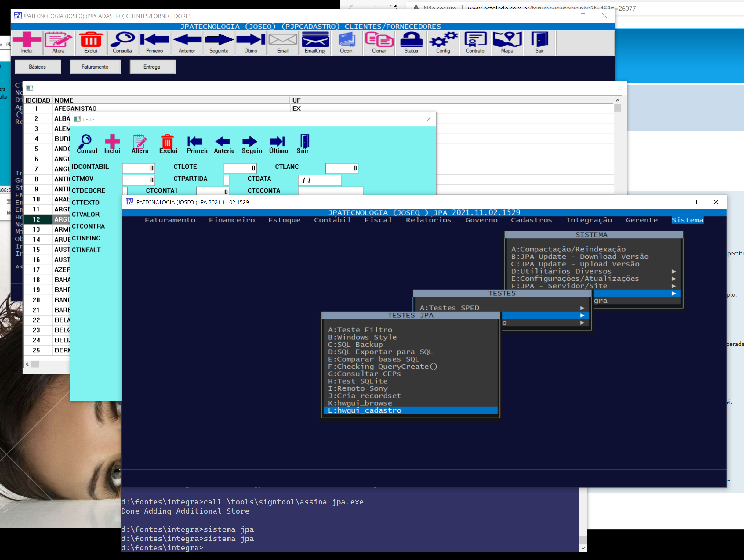Expand E:Configurações/Atualizações submenu arrow

coord(673,279)
